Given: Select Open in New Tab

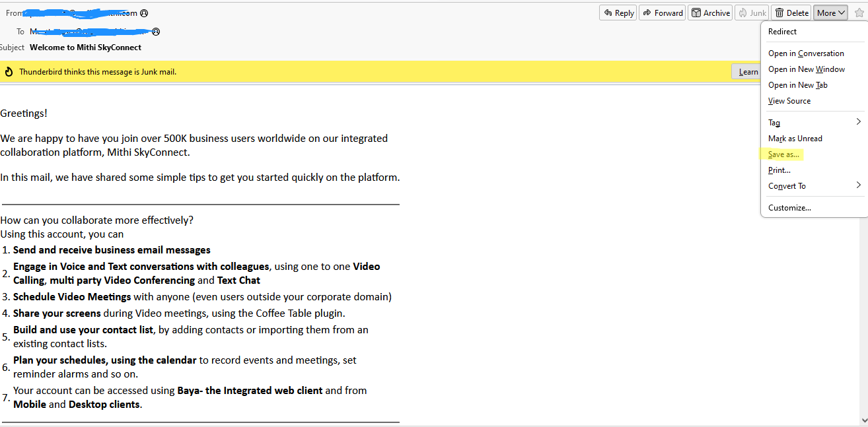Looking at the screenshot, I should [x=813, y=85].
